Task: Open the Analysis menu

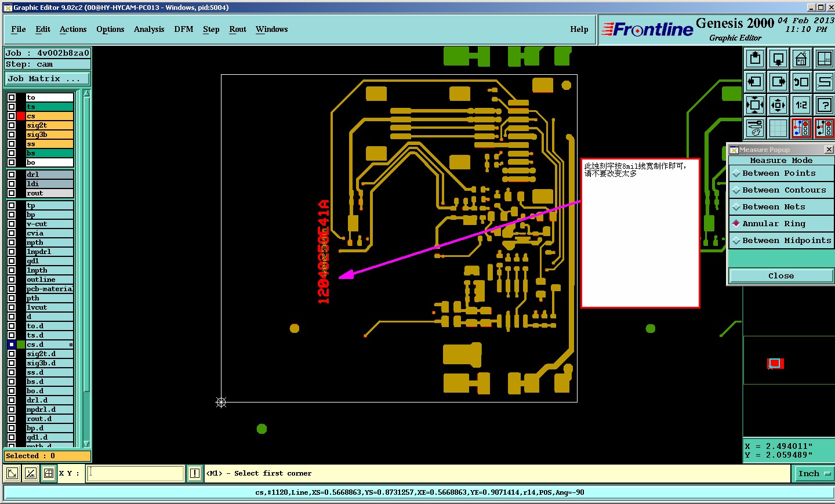Action: (149, 30)
